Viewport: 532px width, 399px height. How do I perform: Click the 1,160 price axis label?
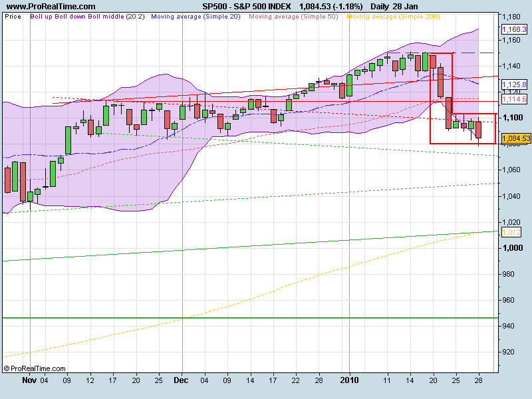coord(511,40)
